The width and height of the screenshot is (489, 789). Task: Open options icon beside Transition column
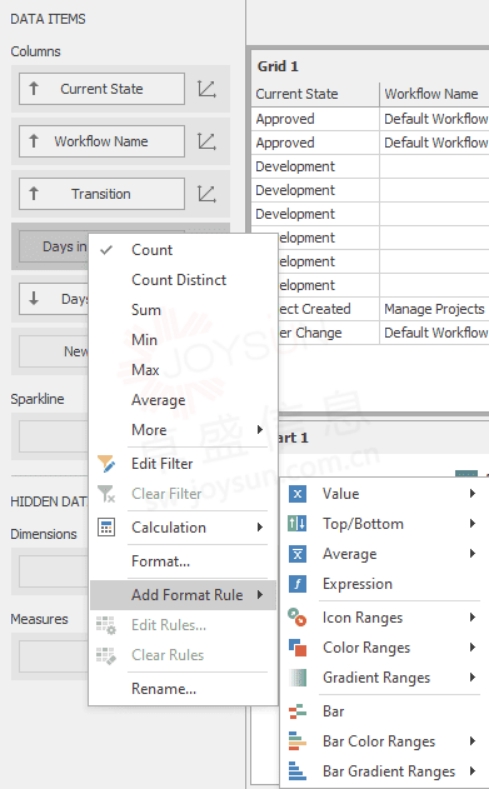coord(207,194)
